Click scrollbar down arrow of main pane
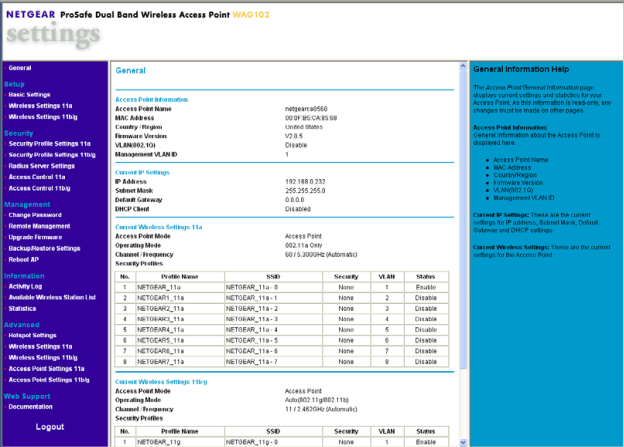The image size is (624, 447). pos(463,442)
